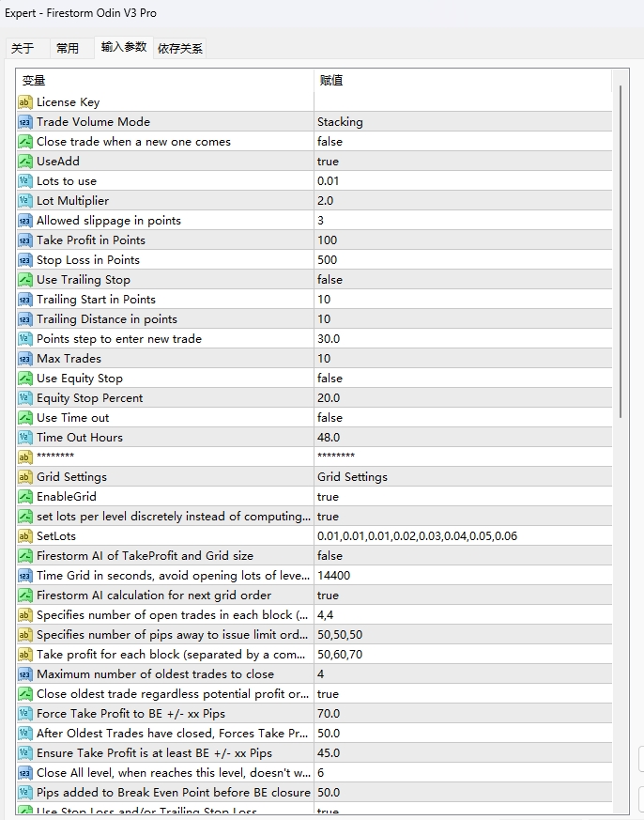This screenshot has height=820, width=644.
Task: Click the SetLots string icon
Action: point(25,536)
